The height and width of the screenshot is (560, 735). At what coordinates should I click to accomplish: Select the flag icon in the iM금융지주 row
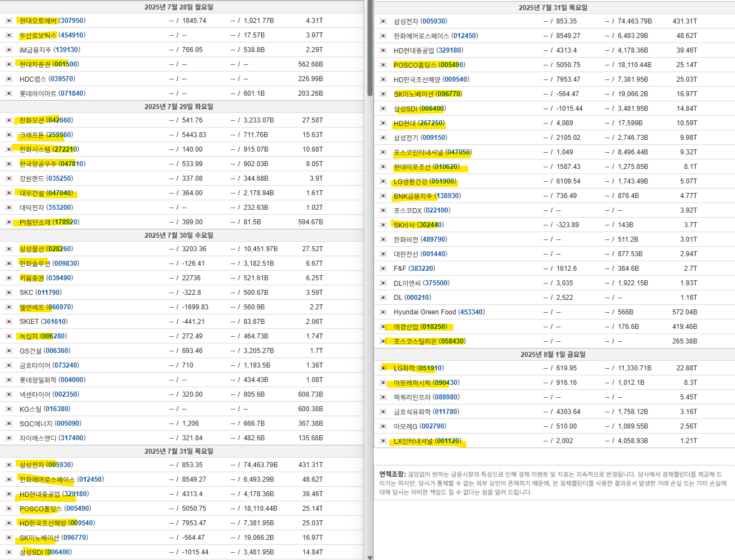9,50
